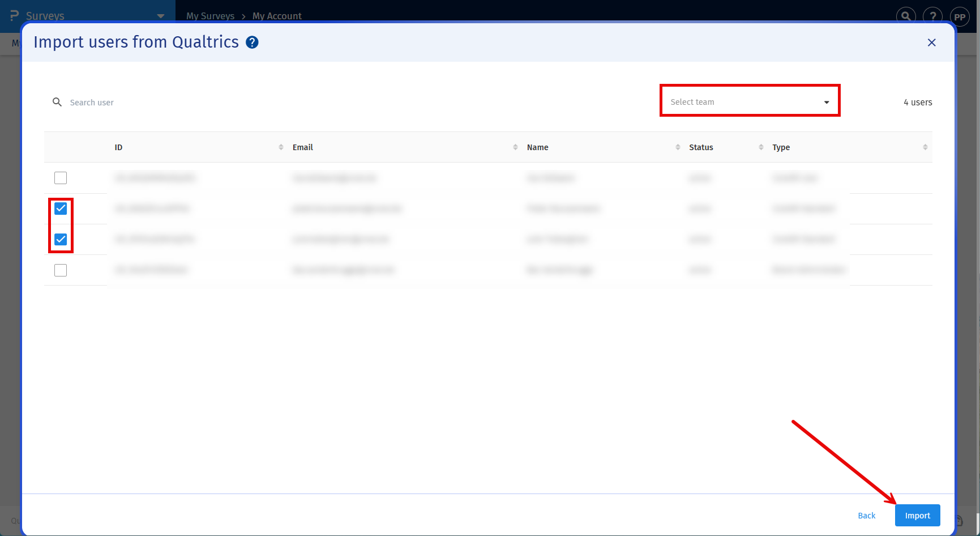
Task: Open the top bar help icon
Action: coord(933,16)
